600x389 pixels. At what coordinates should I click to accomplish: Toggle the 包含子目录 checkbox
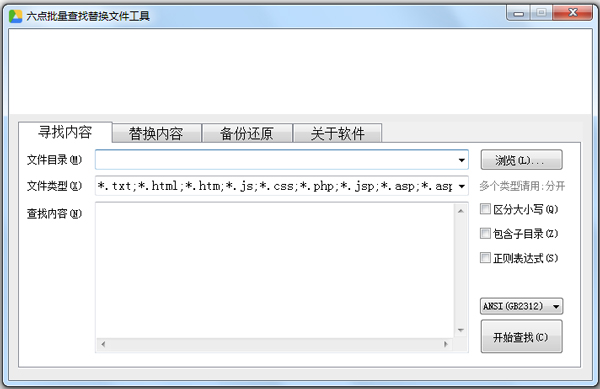click(x=485, y=233)
